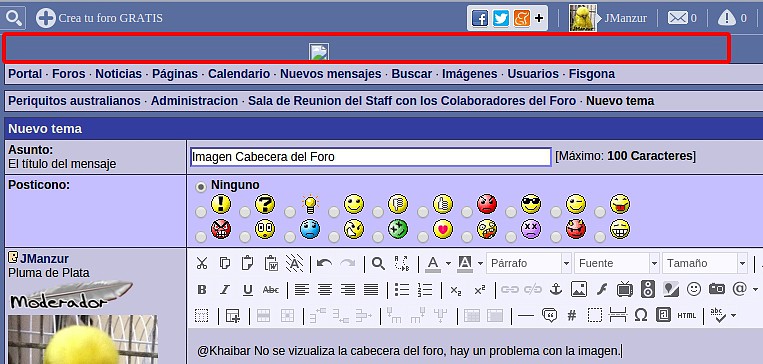
Task: Click the undo arrow icon
Action: coord(324,263)
